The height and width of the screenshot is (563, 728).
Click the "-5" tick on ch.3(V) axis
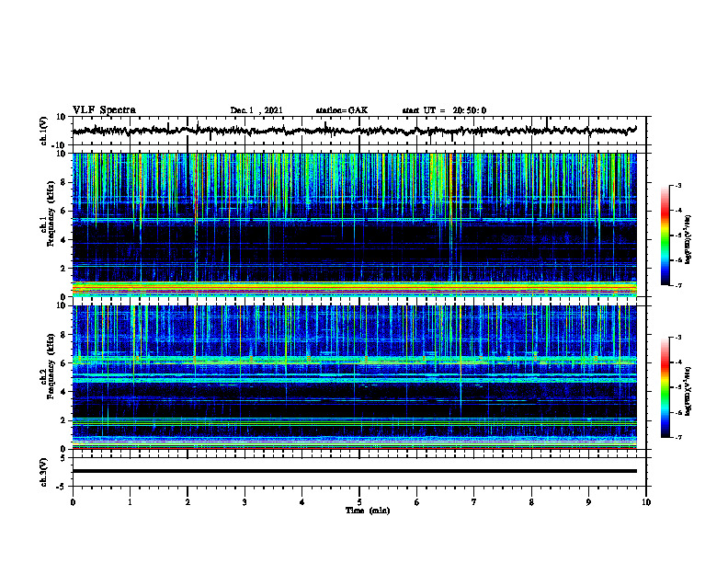tap(62, 487)
